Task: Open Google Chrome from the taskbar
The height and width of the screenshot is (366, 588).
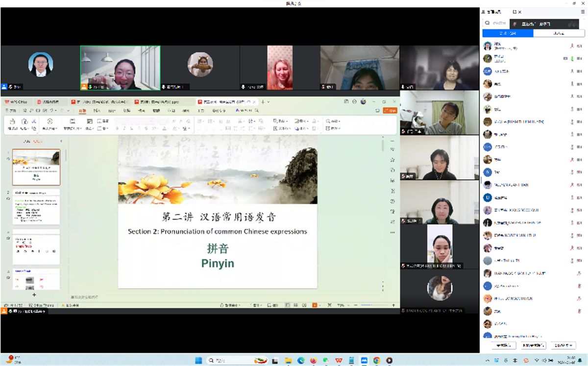Action: click(x=376, y=361)
